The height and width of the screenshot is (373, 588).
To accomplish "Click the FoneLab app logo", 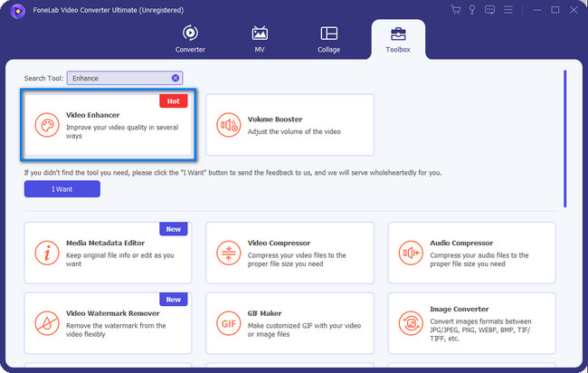I will [17, 11].
